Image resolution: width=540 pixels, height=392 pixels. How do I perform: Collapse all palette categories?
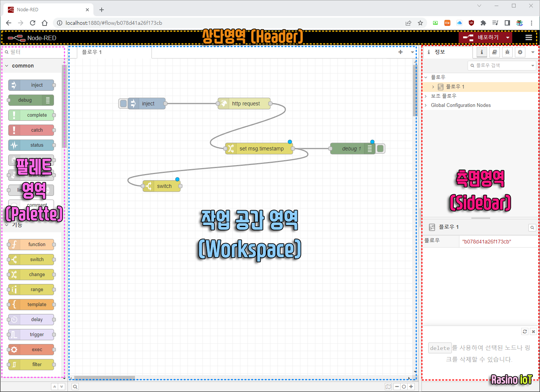coord(55,386)
